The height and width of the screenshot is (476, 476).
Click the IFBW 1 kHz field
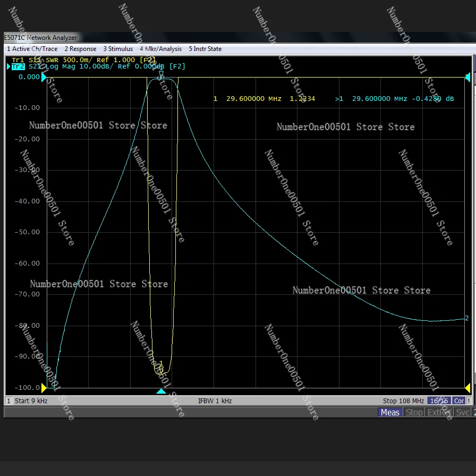[x=215, y=401]
